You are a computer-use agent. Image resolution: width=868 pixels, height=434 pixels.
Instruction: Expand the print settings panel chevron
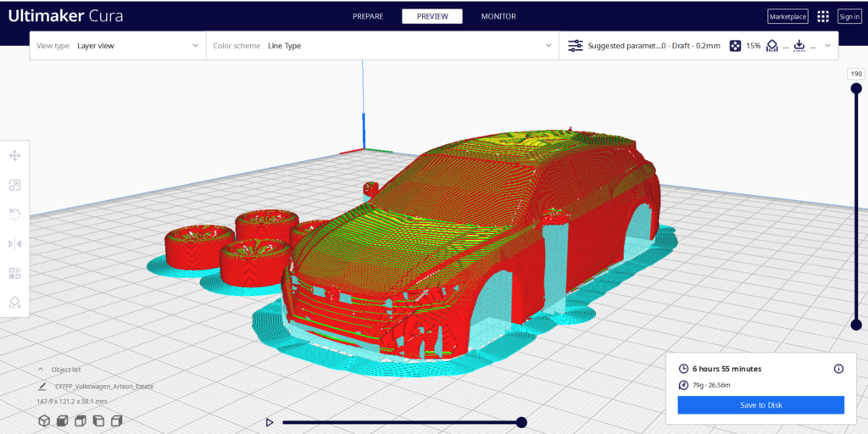827,46
